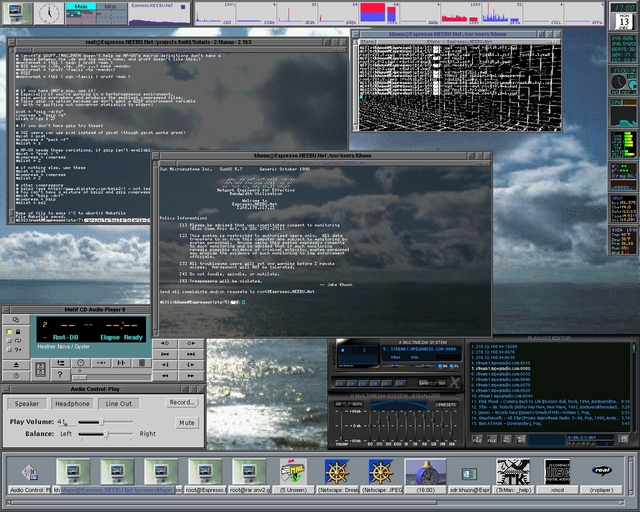Click stop in X Multimedia System
Screen dimensions: 640x512
click(375, 383)
